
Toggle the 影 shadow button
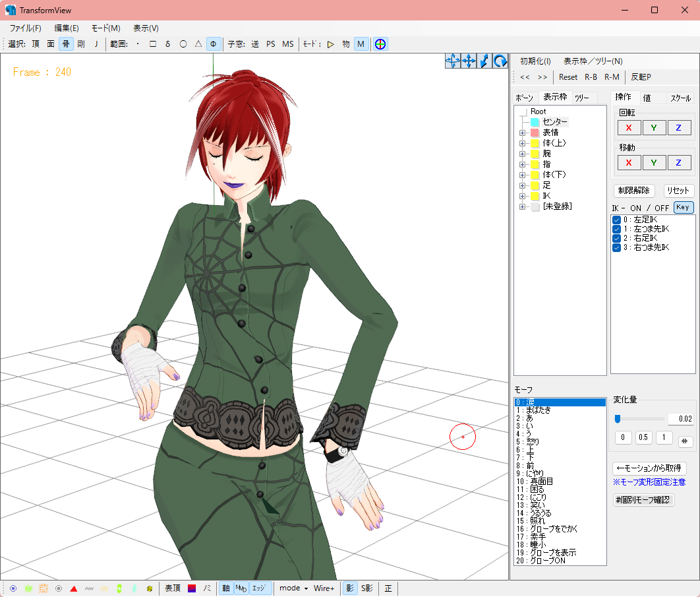[349, 588]
